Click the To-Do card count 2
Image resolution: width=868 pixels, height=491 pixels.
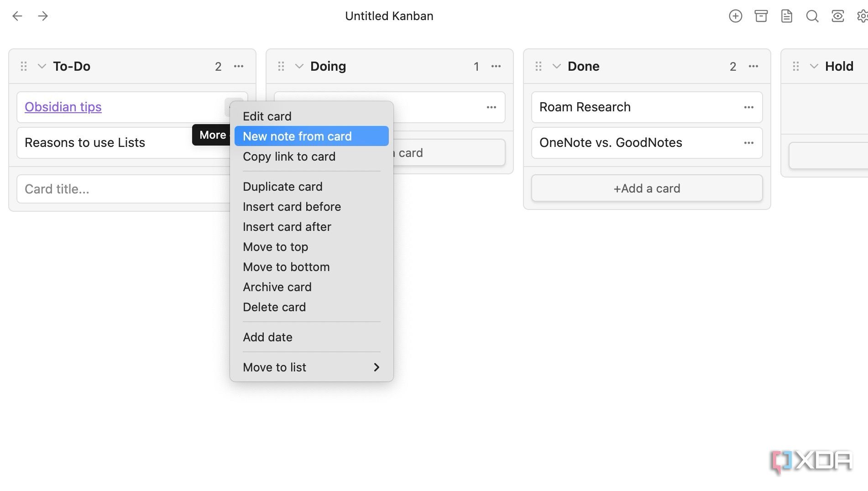point(218,67)
